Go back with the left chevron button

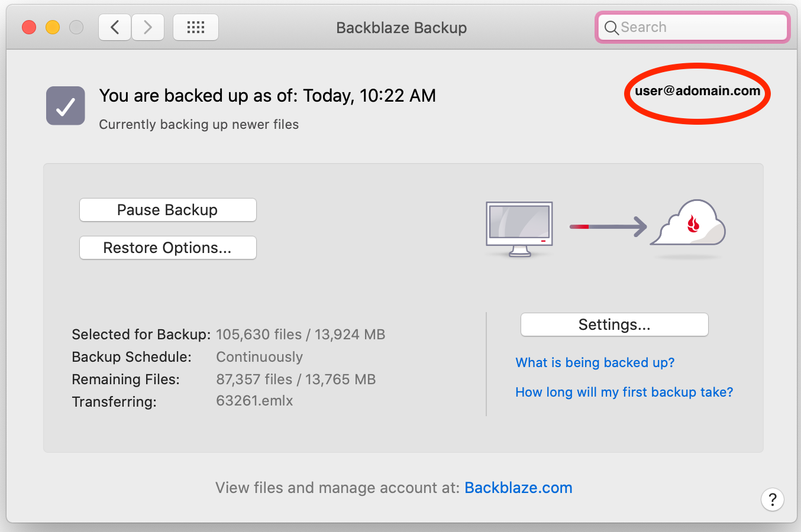click(x=115, y=27)
